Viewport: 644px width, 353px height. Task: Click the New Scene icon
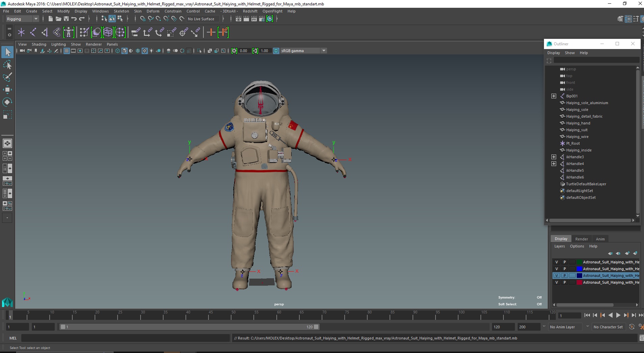(50, 19)
